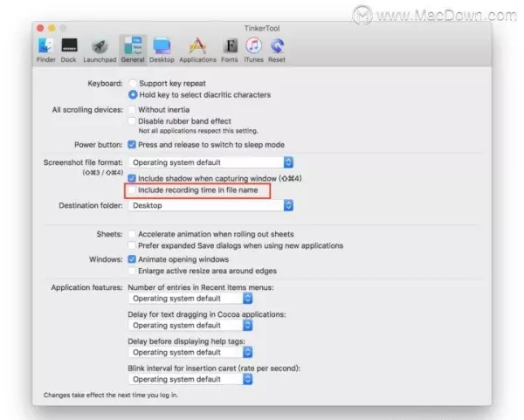Open the Applications settings pane
The width and height of the screenshot is (524, 420).
point(198,50)
